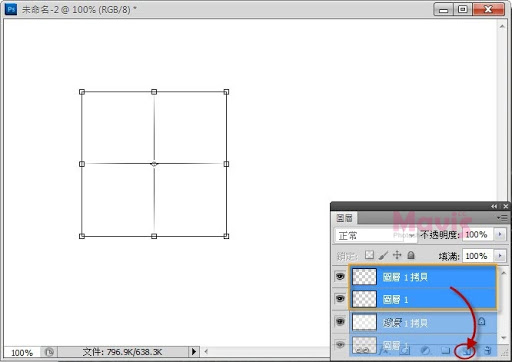Hide the 圖層 1 拷貝 layer
Image resolution: width=512 pixels, height=362 pixels.
[340, 276]
